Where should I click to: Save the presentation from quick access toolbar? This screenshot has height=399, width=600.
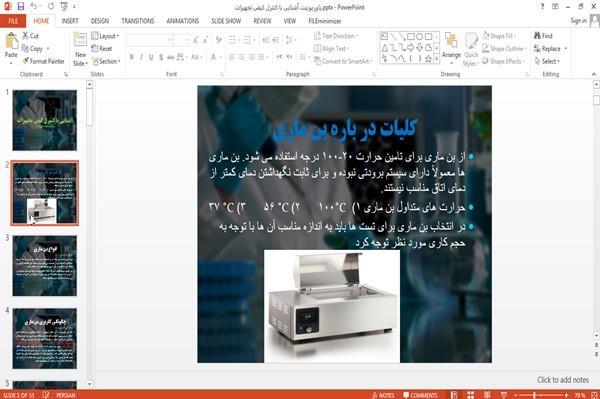21,7
